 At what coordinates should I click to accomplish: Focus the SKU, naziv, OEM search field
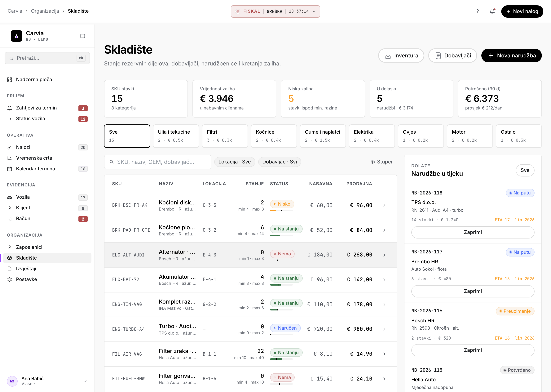157,162
